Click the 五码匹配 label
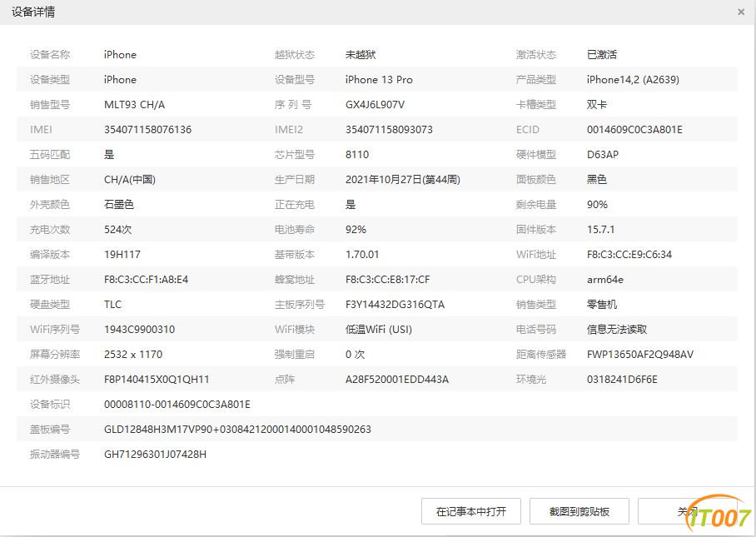756x537 pixels. (x=50, y=155)
